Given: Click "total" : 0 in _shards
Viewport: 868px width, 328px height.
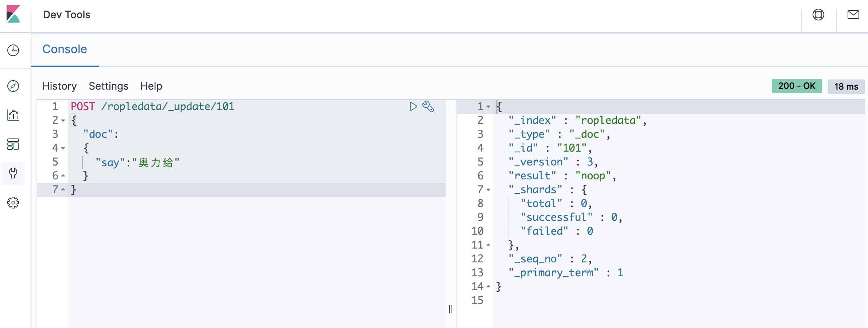Looking at the screenshot, I should point(556,203).
